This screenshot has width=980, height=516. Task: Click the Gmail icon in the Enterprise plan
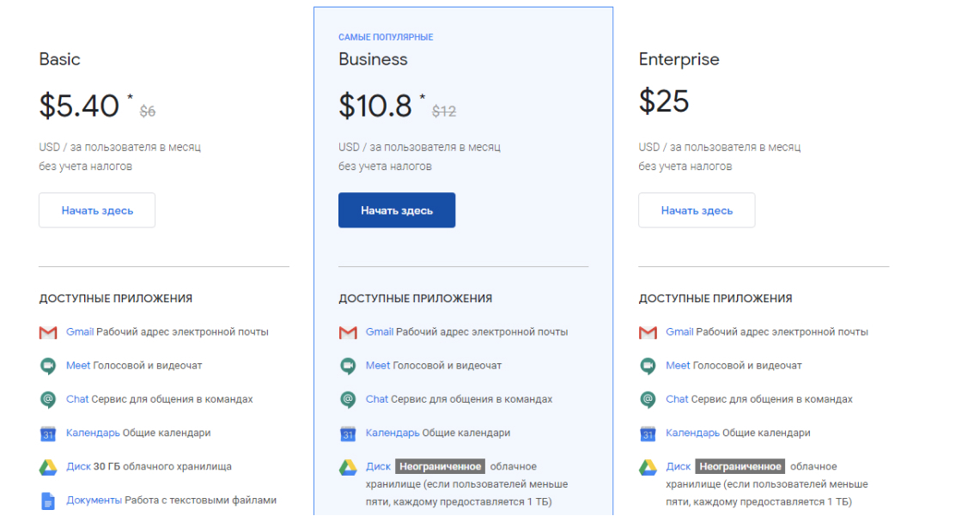click(x=647, y=331)
